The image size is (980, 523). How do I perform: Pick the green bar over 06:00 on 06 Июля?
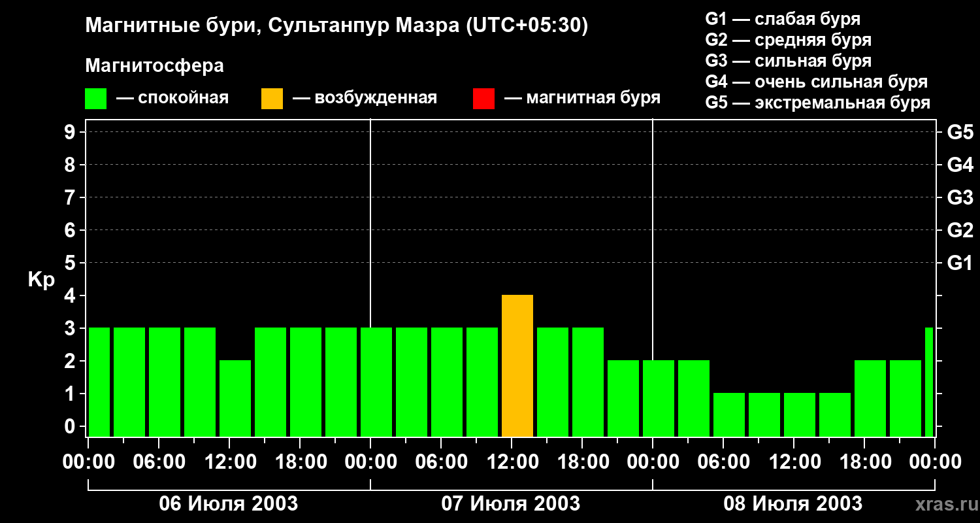click(x=165, y=382)
